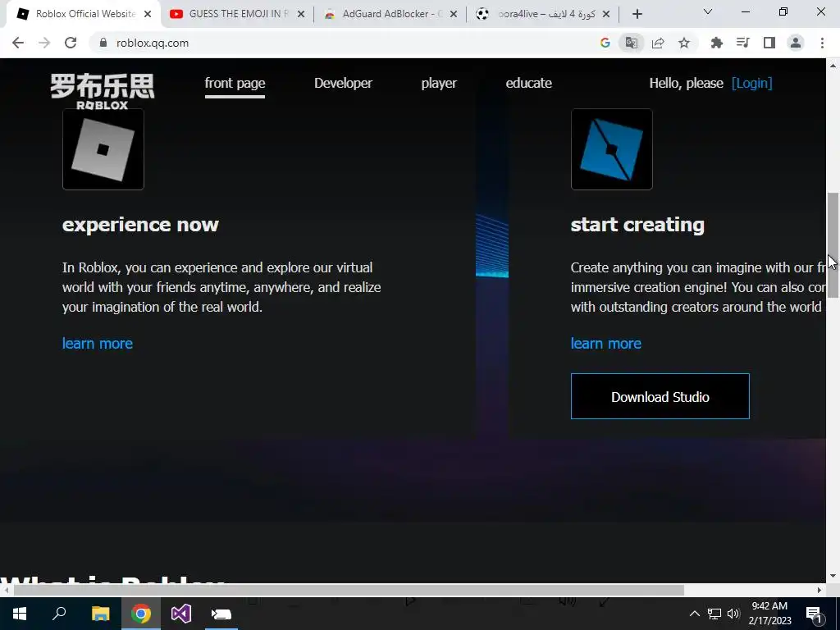Open the Extensions puzzle icon
This screenshot has width=840, height=630.
(x=716, y=43)
